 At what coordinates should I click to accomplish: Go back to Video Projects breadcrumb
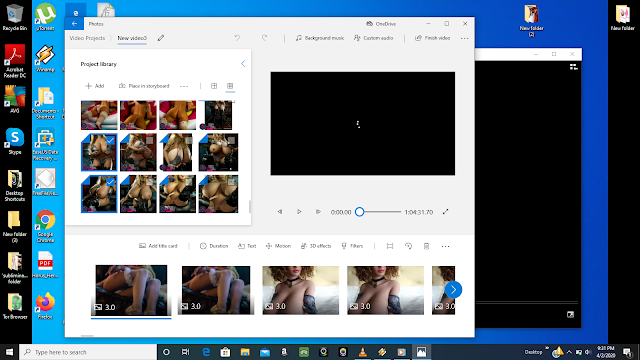87,38
